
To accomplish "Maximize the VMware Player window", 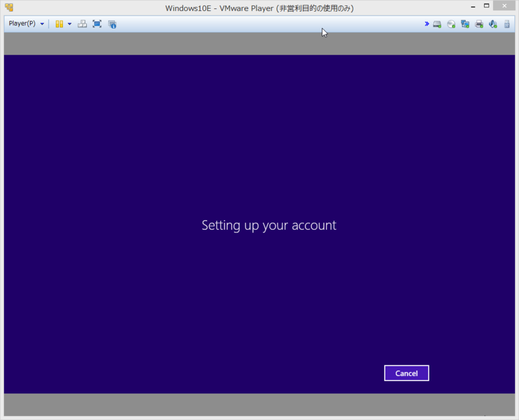I will tap(486, 6).
